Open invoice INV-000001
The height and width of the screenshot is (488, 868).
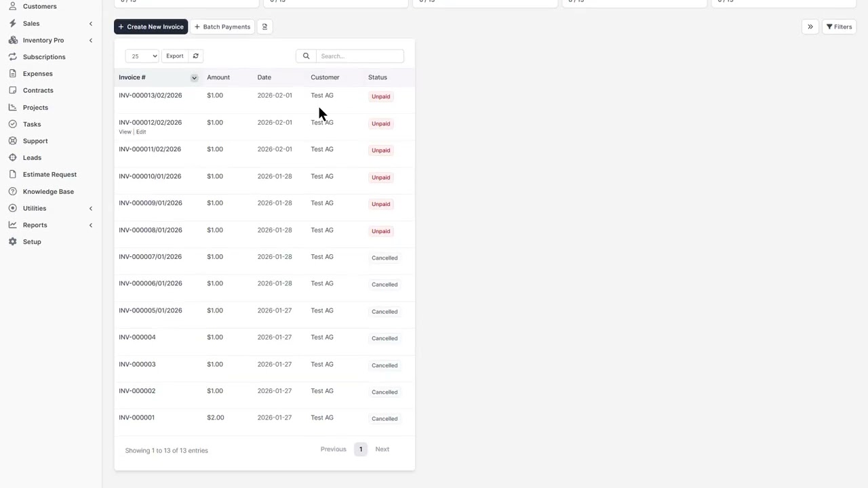[x=136, y=418]
